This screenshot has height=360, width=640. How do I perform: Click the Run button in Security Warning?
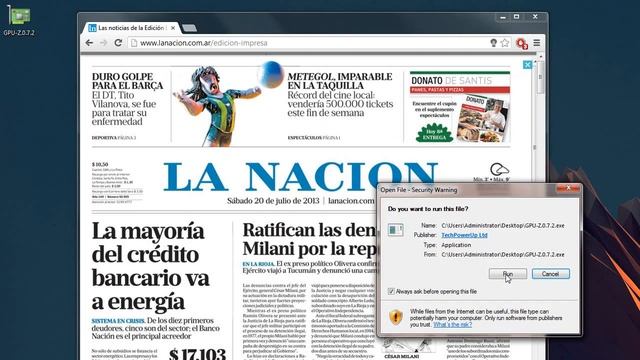point(508,274)
